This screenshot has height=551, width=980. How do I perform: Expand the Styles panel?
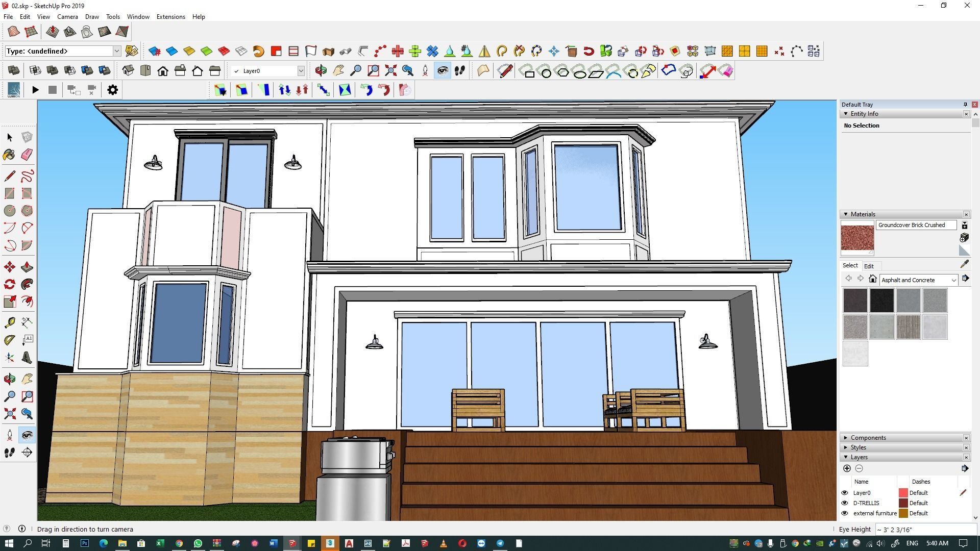846,447
